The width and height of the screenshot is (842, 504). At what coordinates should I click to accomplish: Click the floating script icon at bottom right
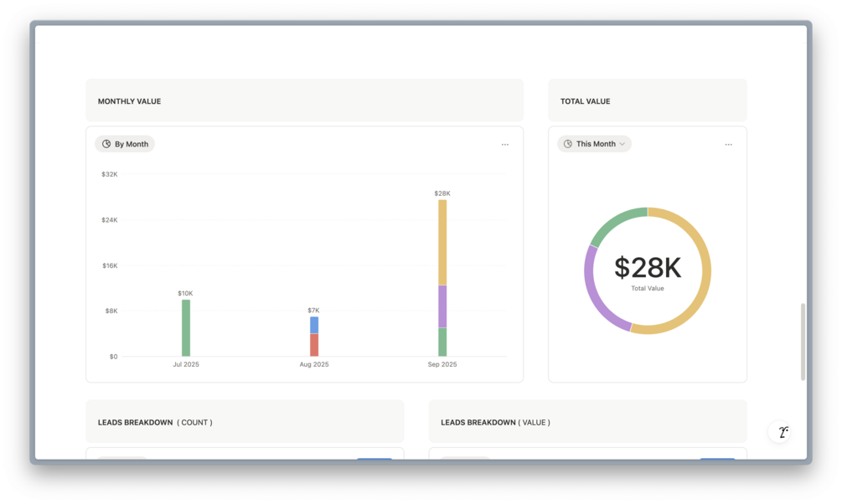pos(783,432)
